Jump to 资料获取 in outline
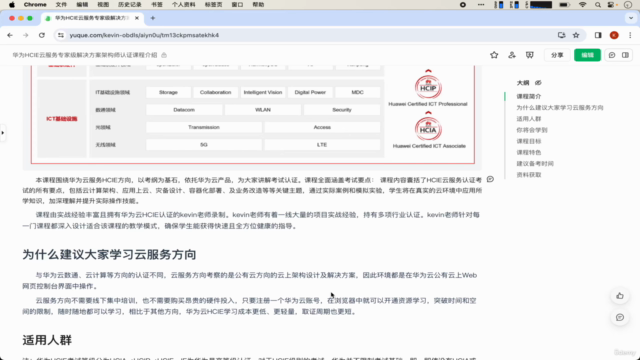This screenshot has height=360, width=640. pyautogui.click(x=529, y=175)
